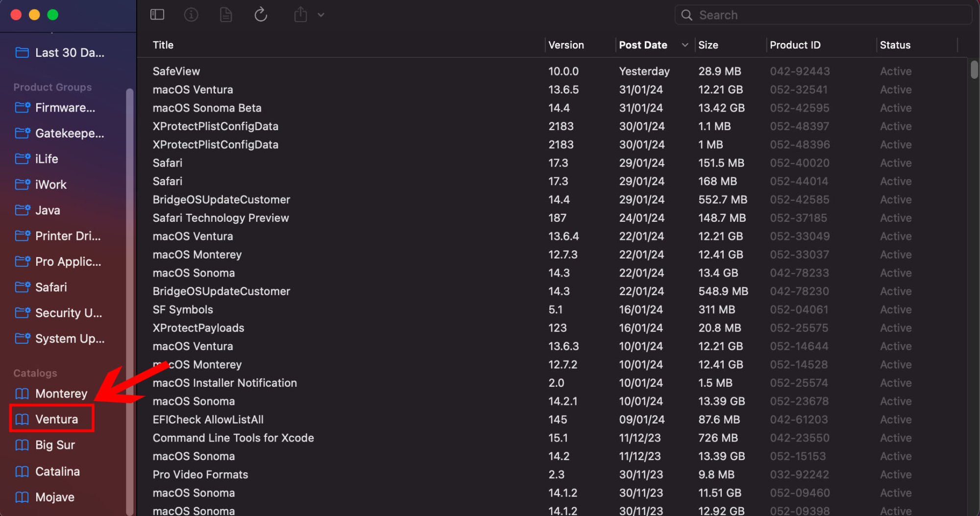Select macOS Monterey 12.7.3 row
The width and height of the screenshot is (980, 516).
tap(552, 255)
